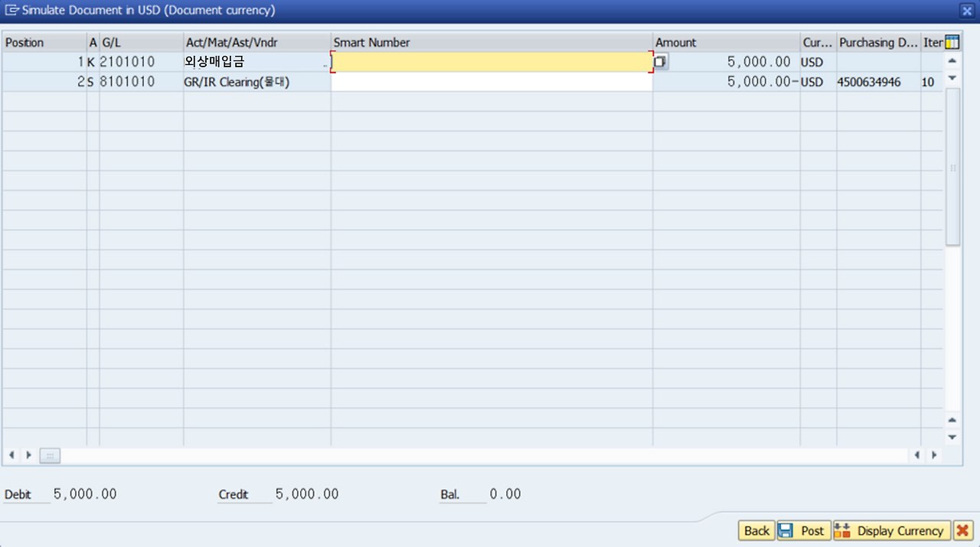Click the Smart Number cell in row 2
The image size is (980, 547).
click(492, 82)
